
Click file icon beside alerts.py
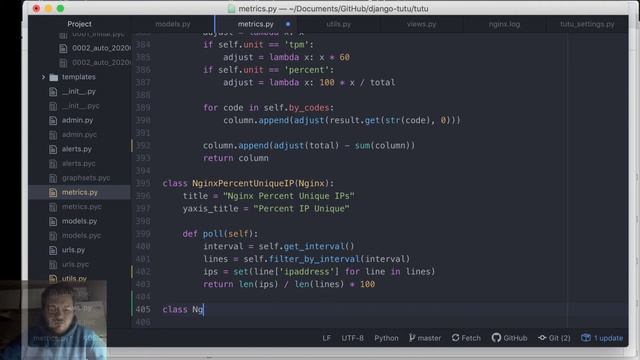pos(53,149)
